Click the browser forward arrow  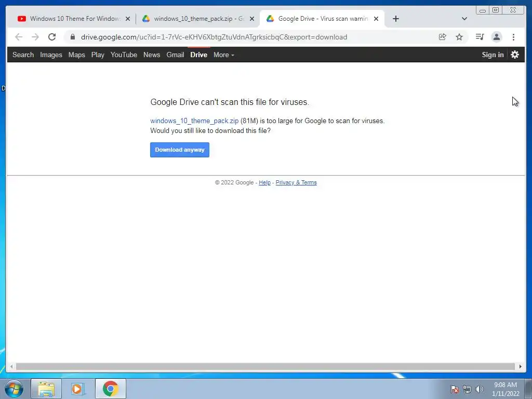pos(35,37)
